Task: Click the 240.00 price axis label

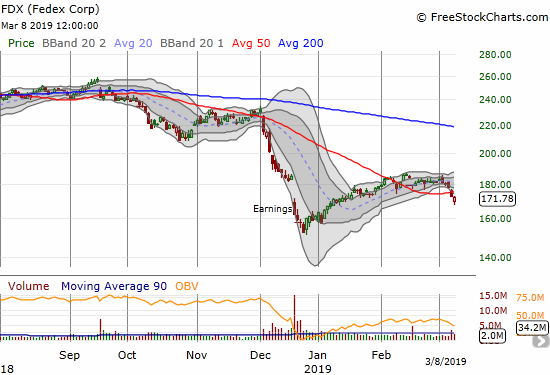Action: (495, 100)
